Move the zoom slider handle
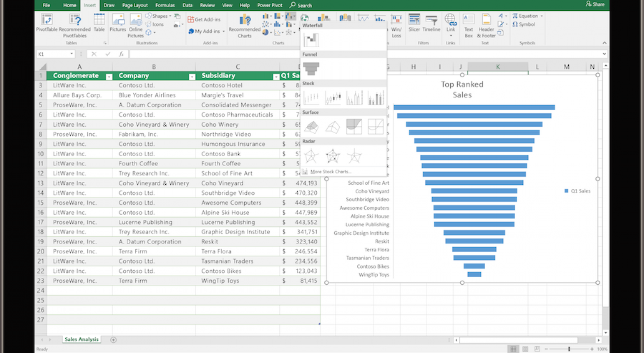Viewport: 644px width, 353px height. (569, 349)
